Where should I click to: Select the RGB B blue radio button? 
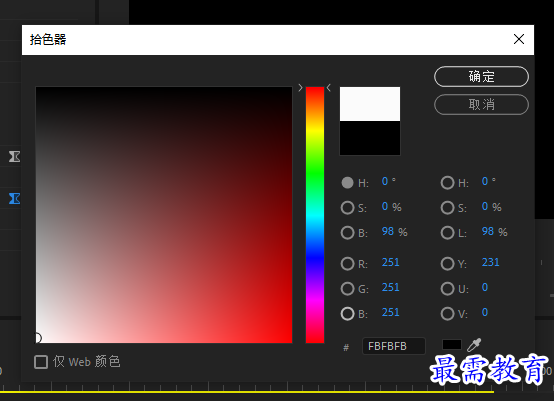coord(347,314)
